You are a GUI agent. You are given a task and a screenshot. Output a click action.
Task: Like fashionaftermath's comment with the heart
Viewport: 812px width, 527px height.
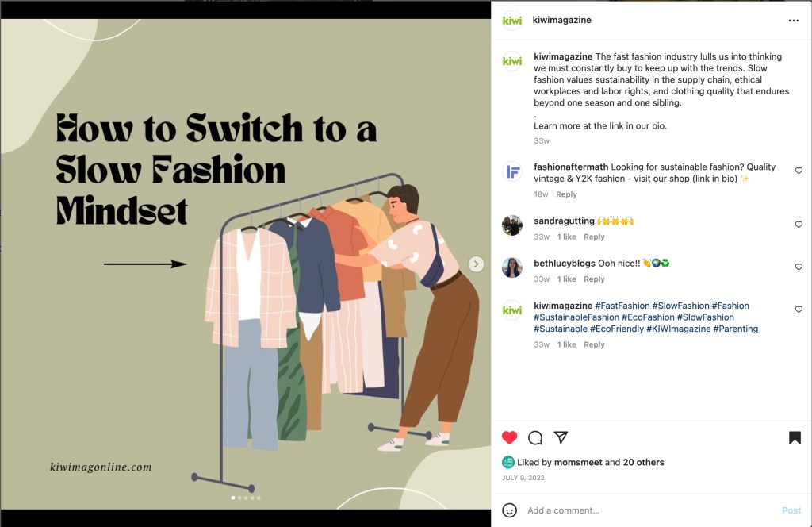(799, 171)
